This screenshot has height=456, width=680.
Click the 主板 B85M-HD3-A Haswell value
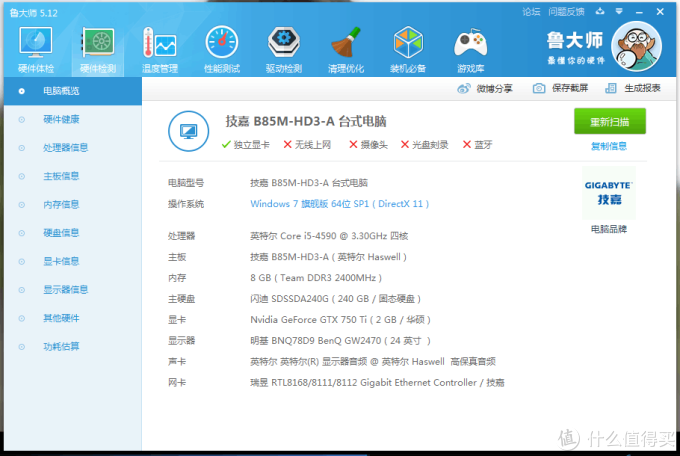[328, 257]
